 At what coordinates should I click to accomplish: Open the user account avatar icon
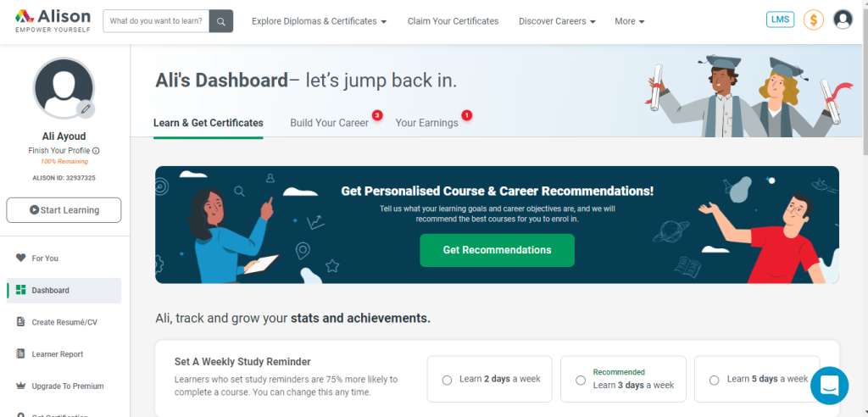coord(843,20)
